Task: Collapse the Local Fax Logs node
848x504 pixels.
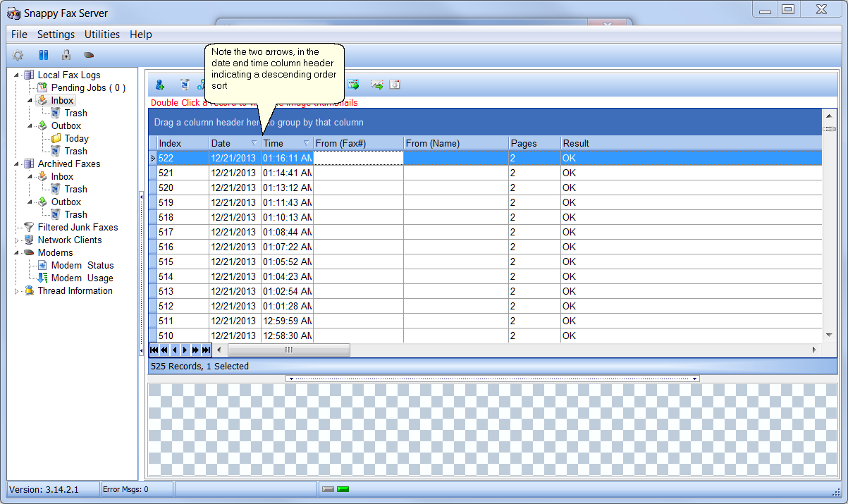Action: point(16,75)
